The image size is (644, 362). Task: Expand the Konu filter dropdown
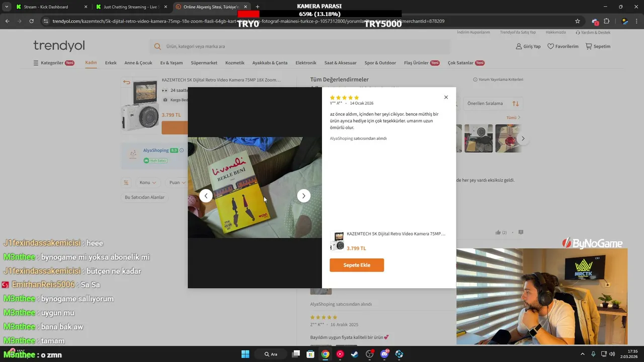[x=148, y=183]
